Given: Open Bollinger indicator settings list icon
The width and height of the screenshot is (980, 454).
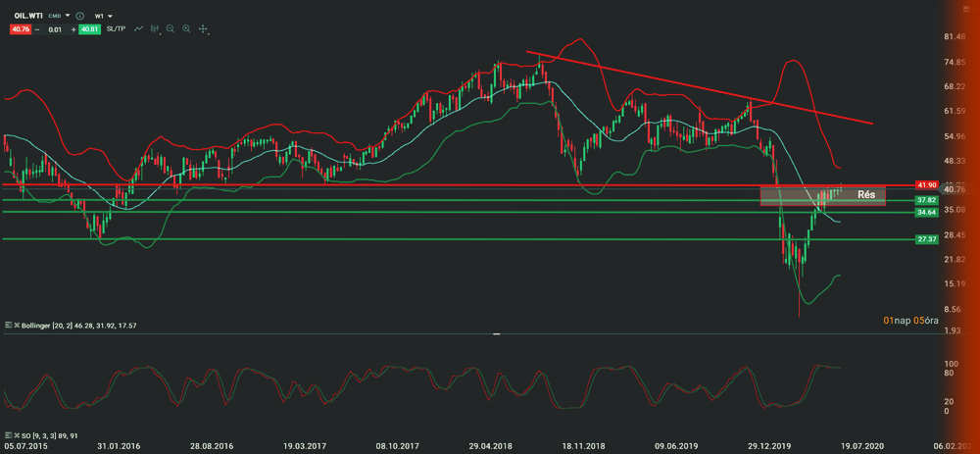Looking at the screenshot, I should [8, 324].
